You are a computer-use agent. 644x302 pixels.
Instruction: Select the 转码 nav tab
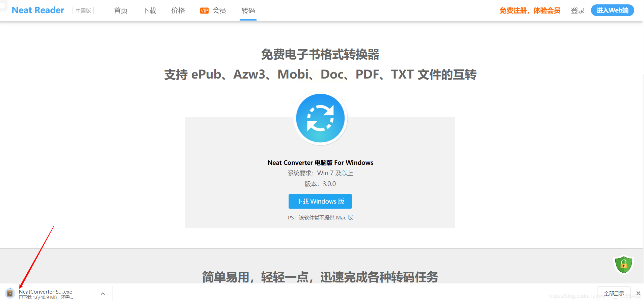click(x=248, y=10)
